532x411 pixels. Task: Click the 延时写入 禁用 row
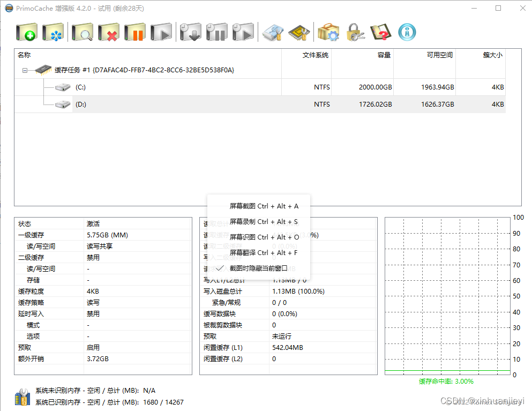[103, 313]
